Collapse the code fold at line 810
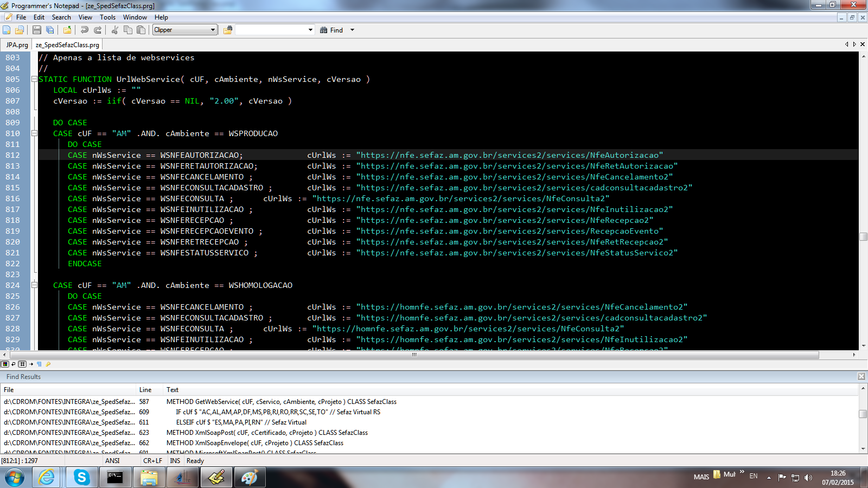868x488 pixels. click(34, 133)
